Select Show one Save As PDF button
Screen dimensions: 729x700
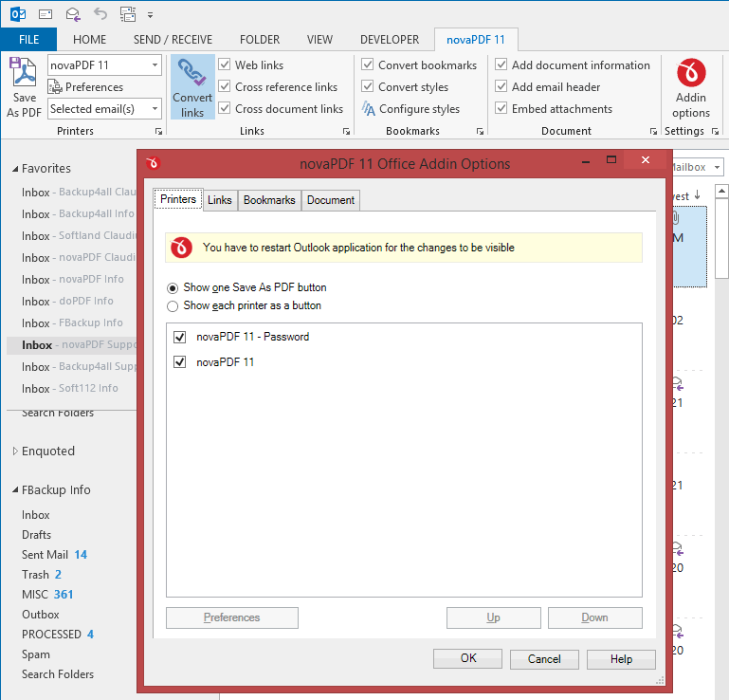pos(173,288)
